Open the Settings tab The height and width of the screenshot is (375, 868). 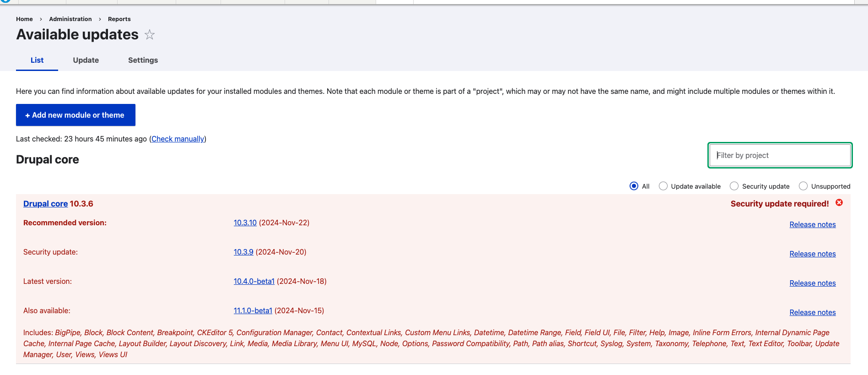click(143, 60)
